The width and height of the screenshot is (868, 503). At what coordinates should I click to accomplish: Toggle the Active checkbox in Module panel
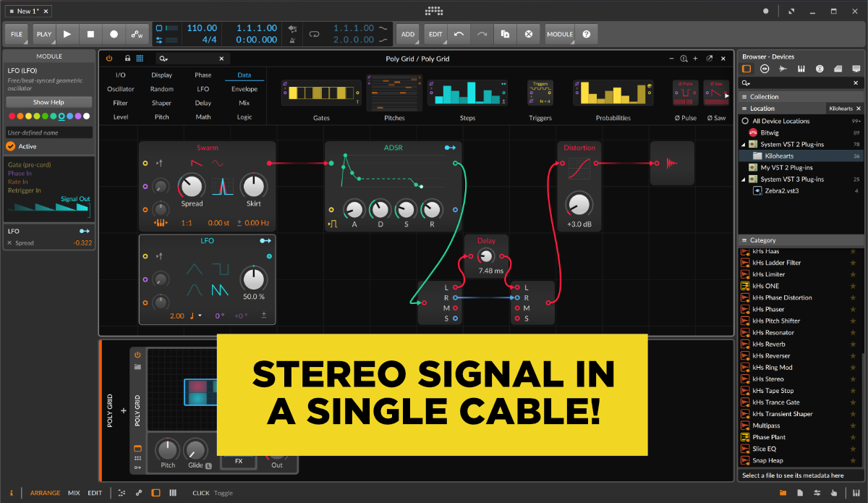[x=11, y=146]
